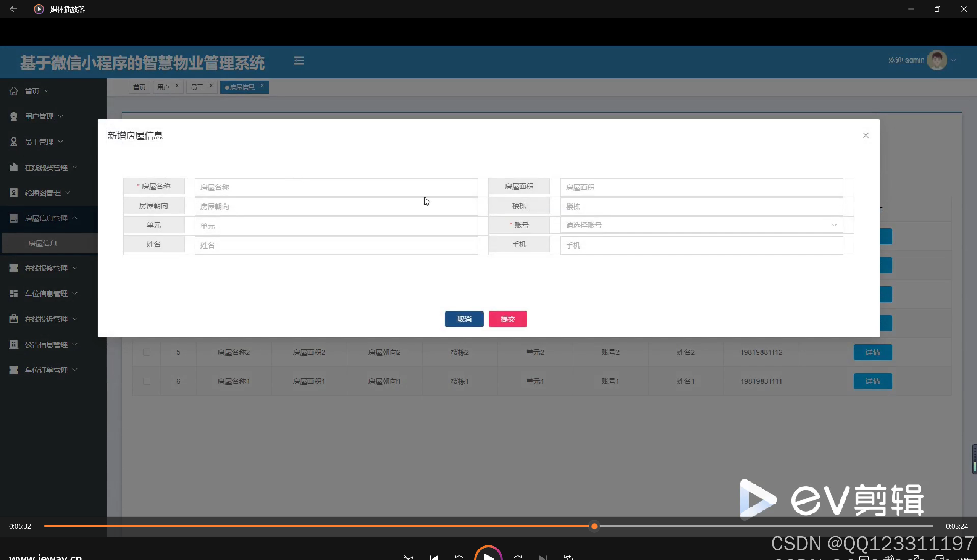Image resolution: width=977 pixels, height=560 pixels.
Task: Click the admin avatar picture
Action: pyautogui.click(x=937, y=60)
